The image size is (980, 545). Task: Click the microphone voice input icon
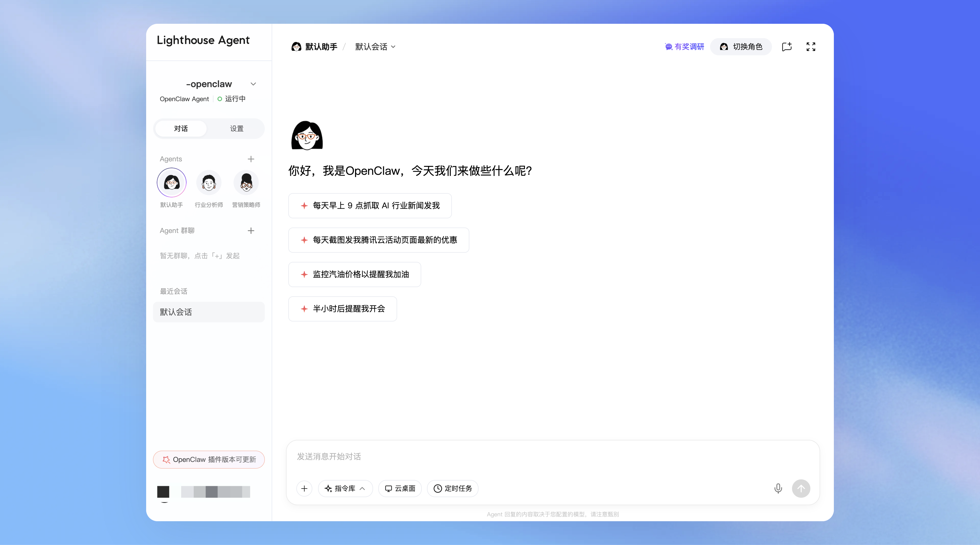778,488
